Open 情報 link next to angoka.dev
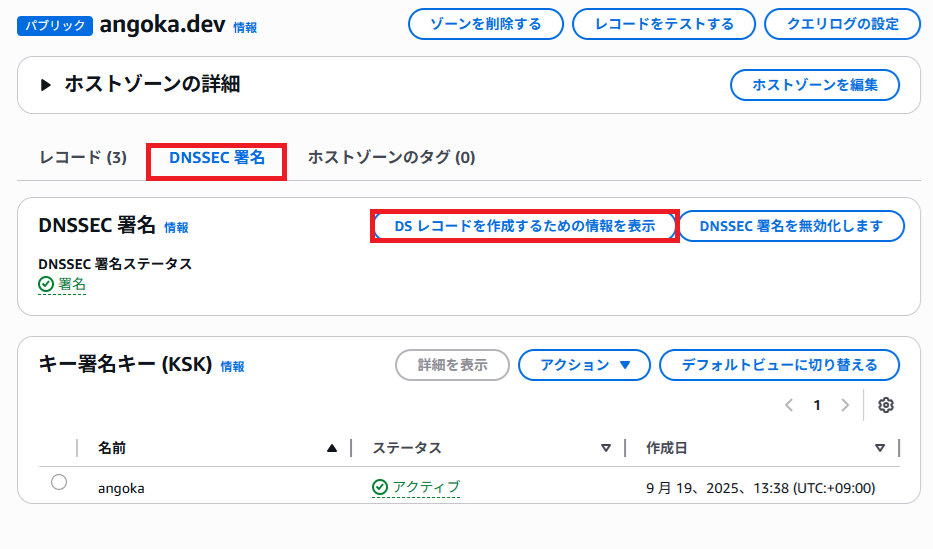Screen dimensions: 933x549 click(245, 28)
